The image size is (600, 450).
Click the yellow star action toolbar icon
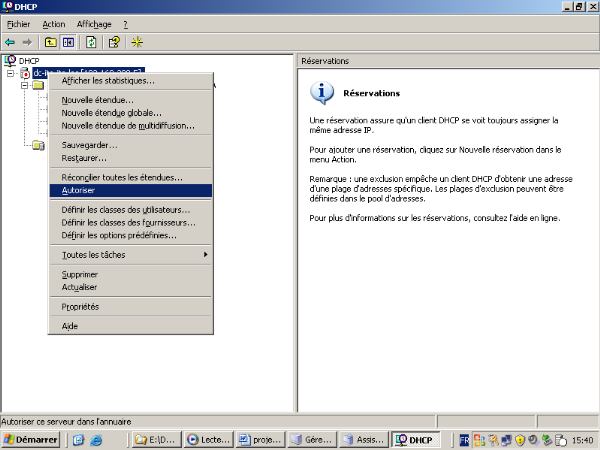coord(137,42)
